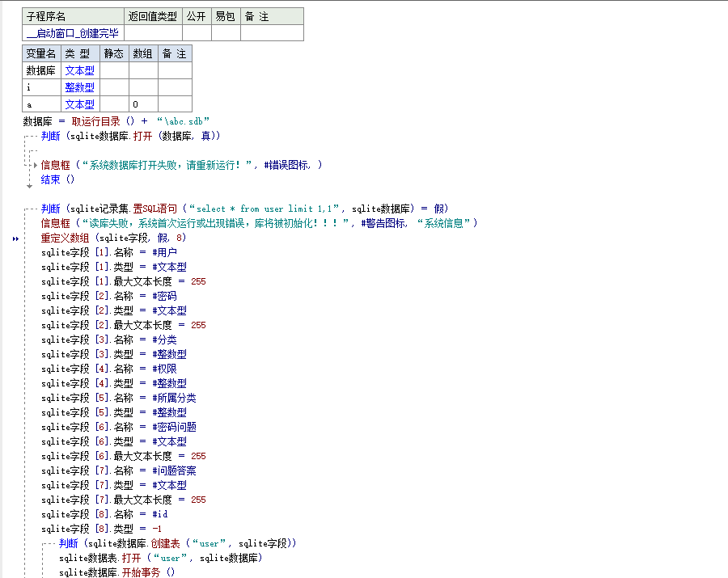The width and height of the screenshot is (728, 578).
Task: Click the 重定义数组 command
Action: [65, 238]
